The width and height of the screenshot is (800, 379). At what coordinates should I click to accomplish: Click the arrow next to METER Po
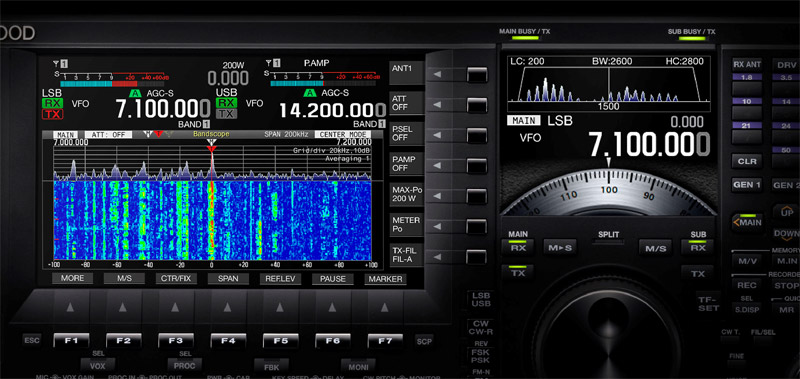437,226
